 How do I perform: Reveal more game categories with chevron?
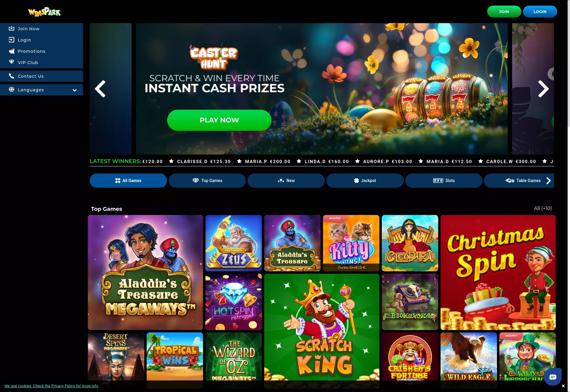[548, 181]
